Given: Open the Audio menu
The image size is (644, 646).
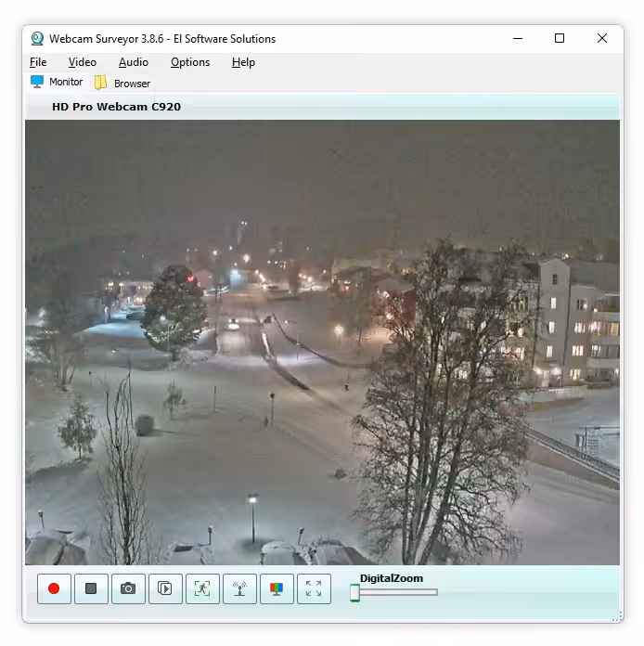Looking at the screenshot, I should click(x=134, y=62).
